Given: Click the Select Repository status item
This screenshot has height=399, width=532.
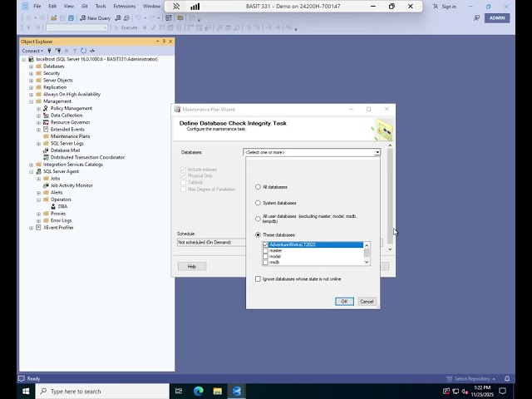Looking at the screenshot, I should pos(472,379).
